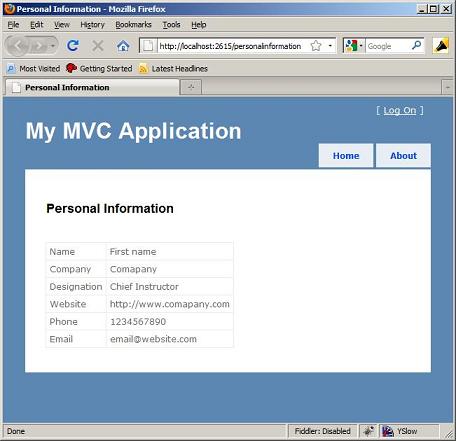Image resolution: width=456 pixels, height=441 pixels.
Task: Open the Getting Started bookmark
Action: pos(99,69)
